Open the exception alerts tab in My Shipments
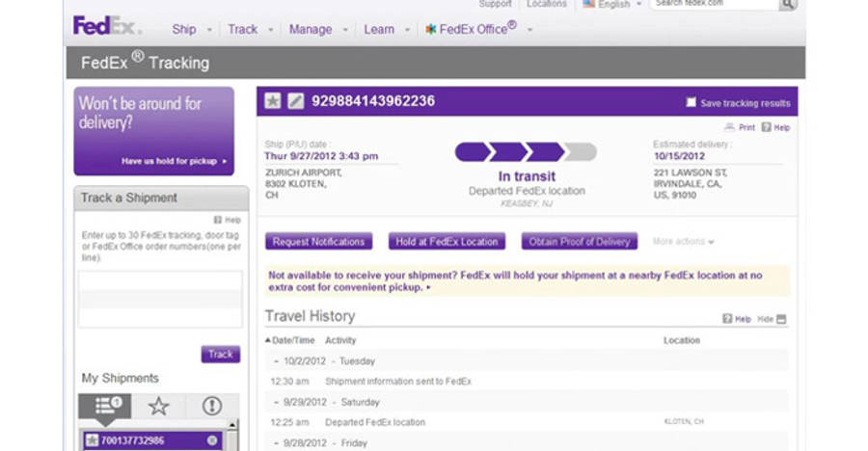 211,406
